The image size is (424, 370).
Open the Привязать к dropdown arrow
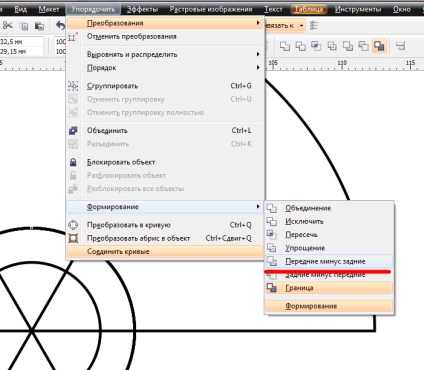tap(301, 26)
